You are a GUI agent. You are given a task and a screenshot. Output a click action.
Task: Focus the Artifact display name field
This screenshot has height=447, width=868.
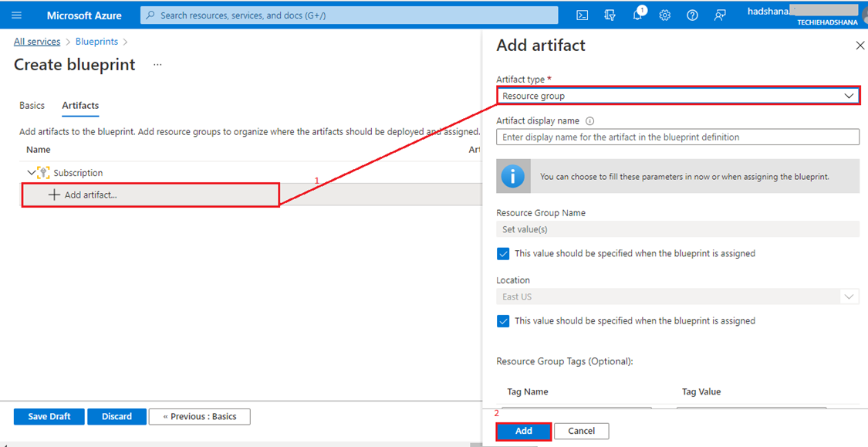click(677, 137)
